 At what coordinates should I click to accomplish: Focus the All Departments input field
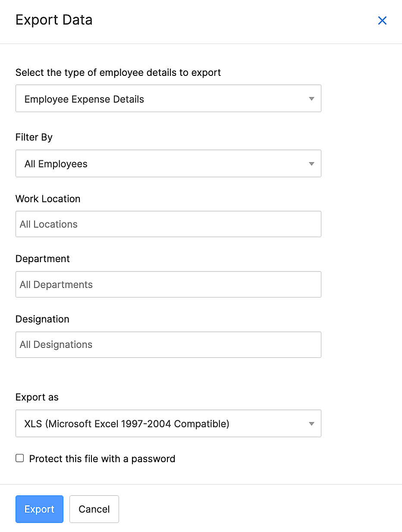tap(168, 284)
